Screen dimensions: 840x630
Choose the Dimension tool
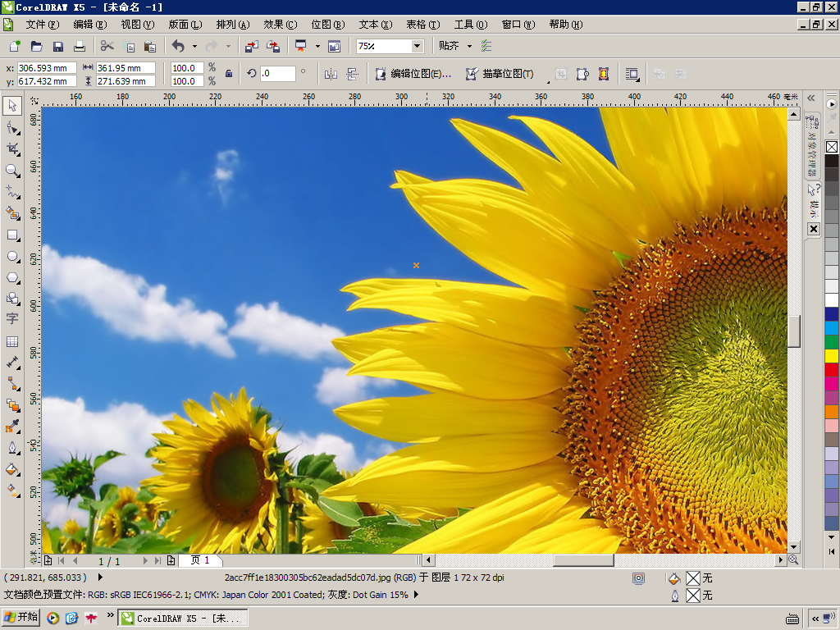tap(12, 363)
